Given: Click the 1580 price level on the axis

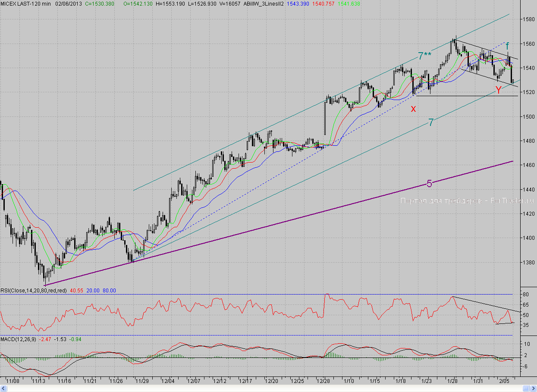Looking at the screenshot, I should pyautogui.click(x=528, y=19).
